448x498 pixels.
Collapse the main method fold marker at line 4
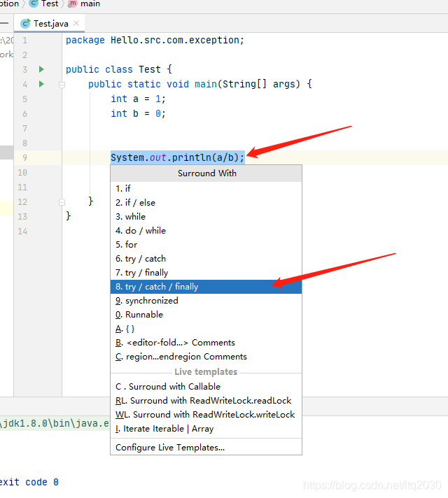62,85
